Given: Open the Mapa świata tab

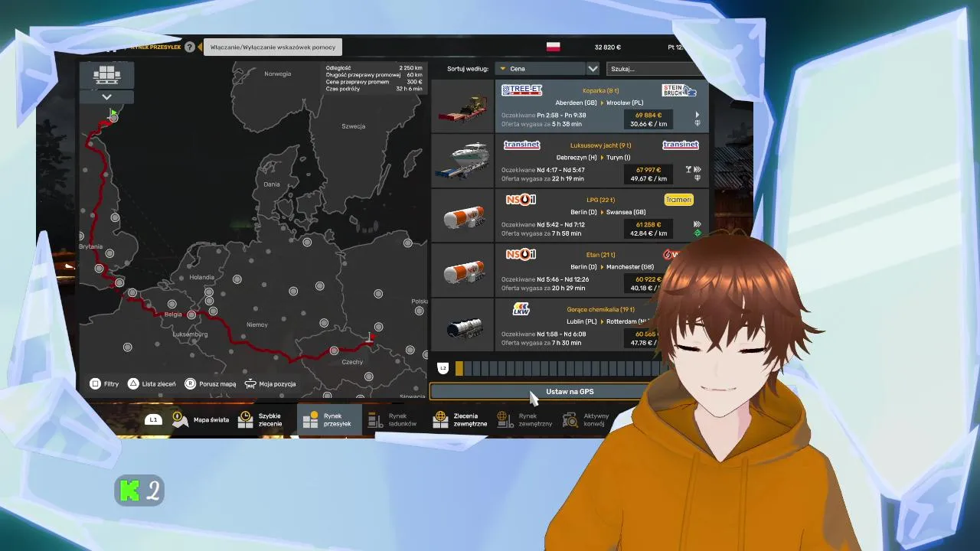Looking at the screenshot, I should [201, 419].
